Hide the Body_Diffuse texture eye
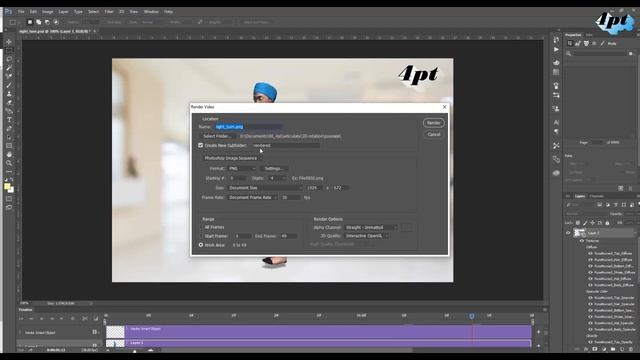Viewport: 640px width, 360px height. [x=590, y=285]
